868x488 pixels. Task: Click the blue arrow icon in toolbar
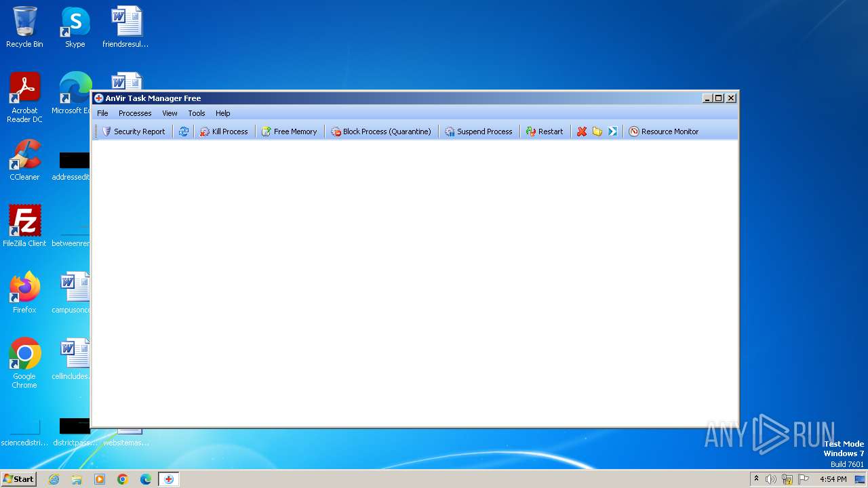click(613, 131)
